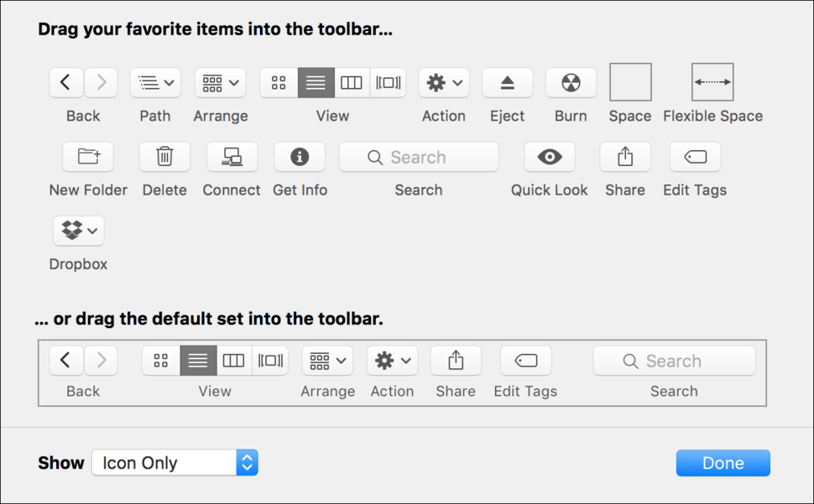Select icon grid view in top View group

pos(279,82)
